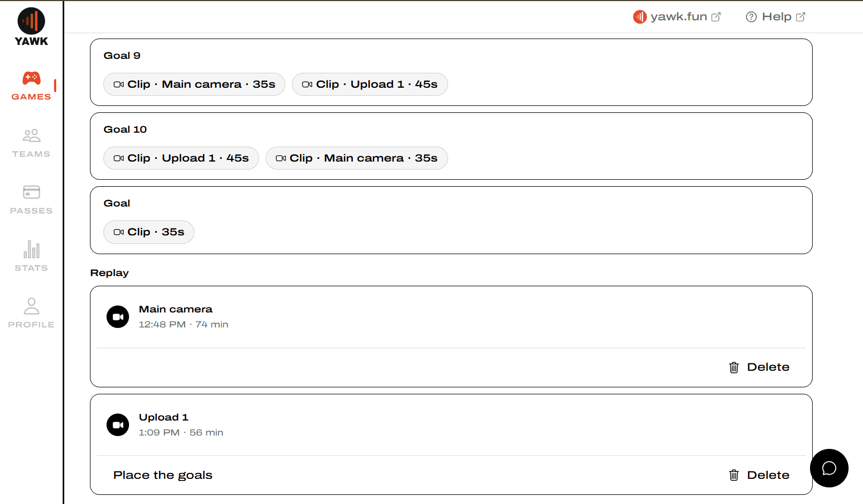
Task: Click the Upload 1 replay title
Action: pyautogui.click(x=164, y=417)
